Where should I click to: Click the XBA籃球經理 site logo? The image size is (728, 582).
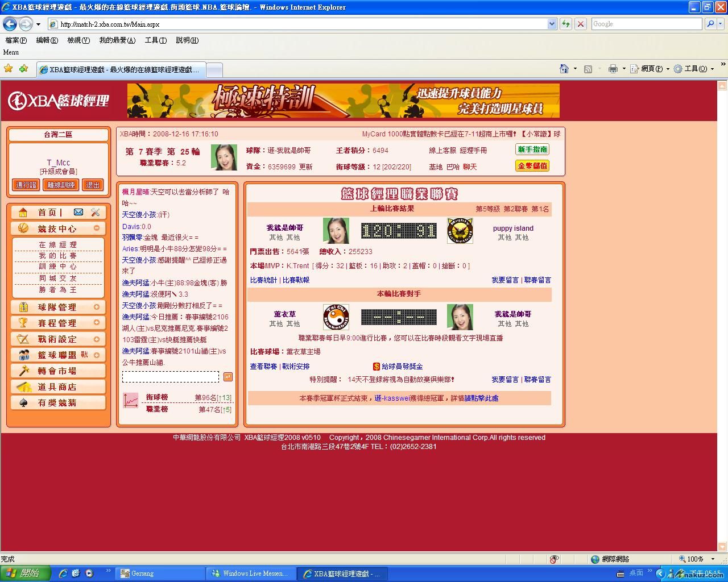coord(58,101)
